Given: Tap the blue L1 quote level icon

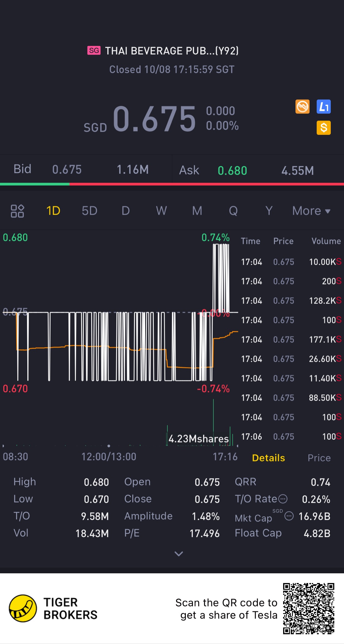Looking at the screenshot, I should (324, 107).
